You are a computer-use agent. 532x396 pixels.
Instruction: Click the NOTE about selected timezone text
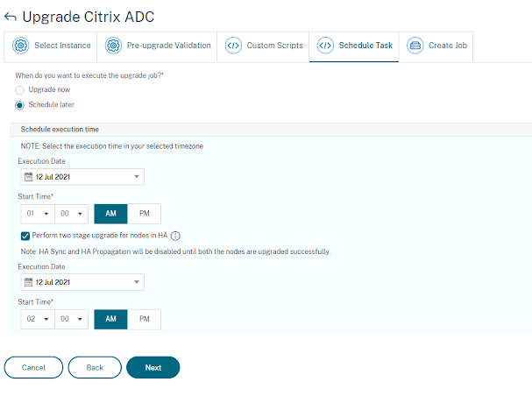click(112, 146)
